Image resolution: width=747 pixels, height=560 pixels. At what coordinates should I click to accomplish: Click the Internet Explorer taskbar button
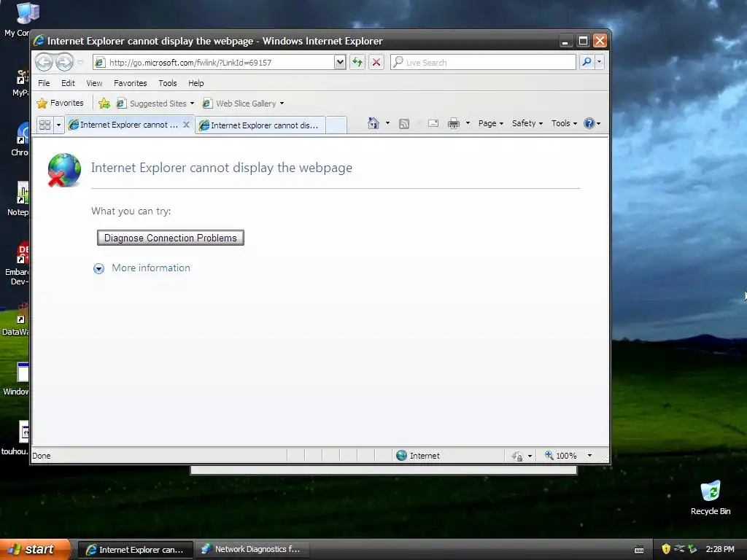pos(135,550)
